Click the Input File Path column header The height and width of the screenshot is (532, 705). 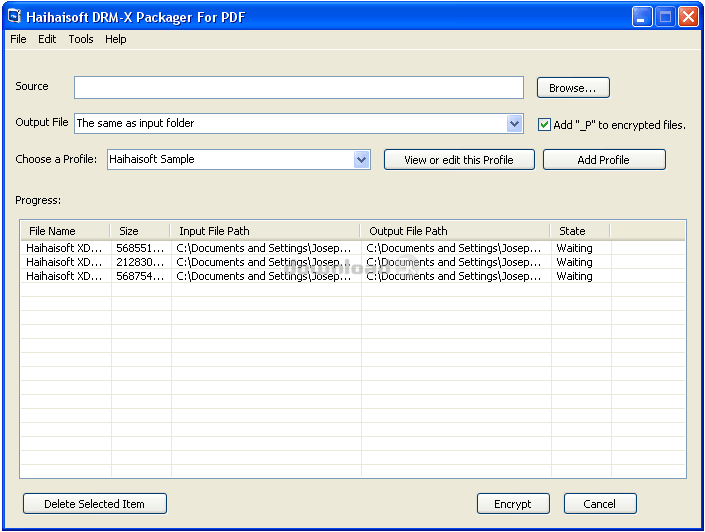pos(265,231)
